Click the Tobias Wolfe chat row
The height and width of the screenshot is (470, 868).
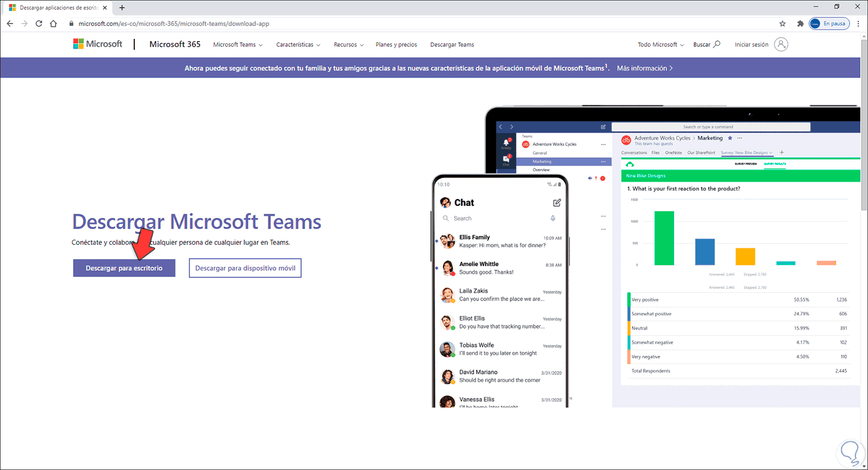tap(500, 349)
